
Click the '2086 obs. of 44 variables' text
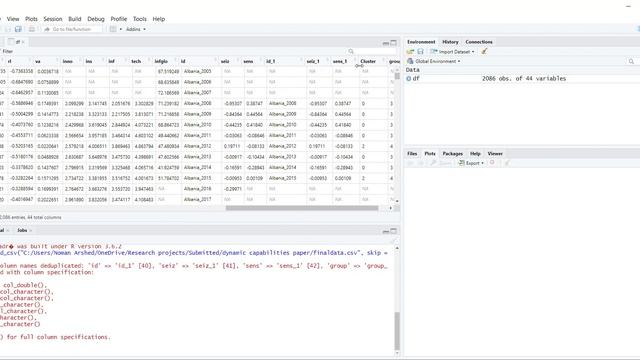524,78
